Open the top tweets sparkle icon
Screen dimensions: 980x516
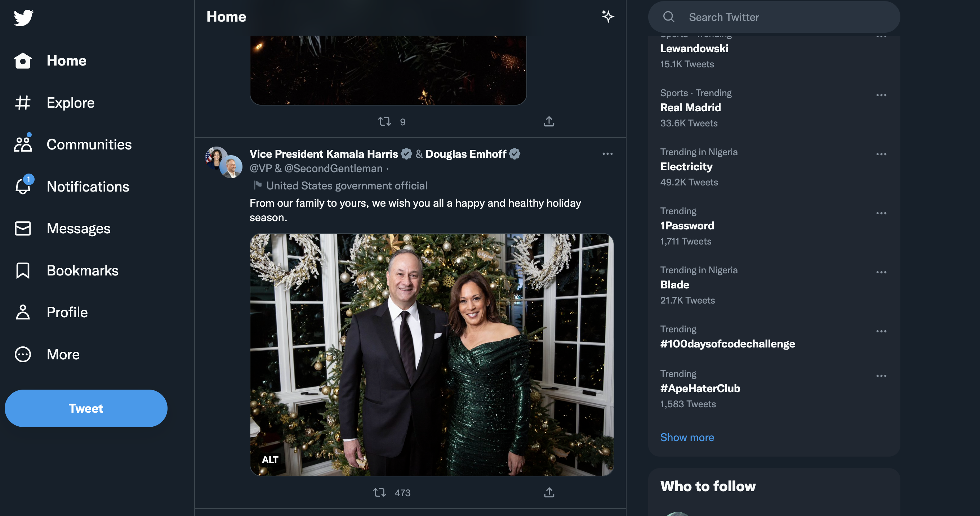(607, 16)
